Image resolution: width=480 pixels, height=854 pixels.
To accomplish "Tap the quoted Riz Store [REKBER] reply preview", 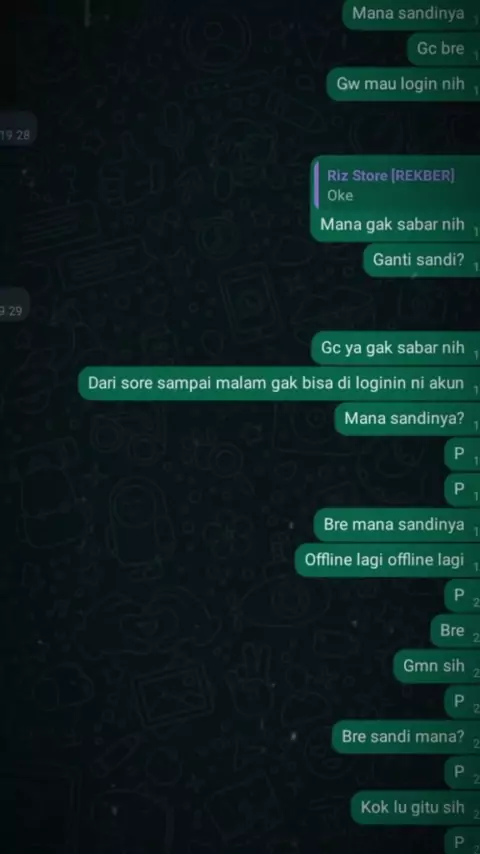I will 397,185.
